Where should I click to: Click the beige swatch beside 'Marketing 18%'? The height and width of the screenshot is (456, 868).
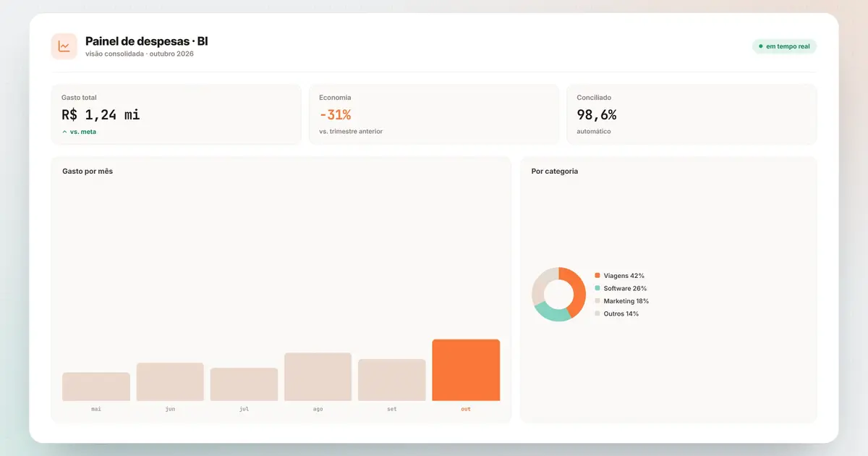pyautogui.click(x=597, y=301)
